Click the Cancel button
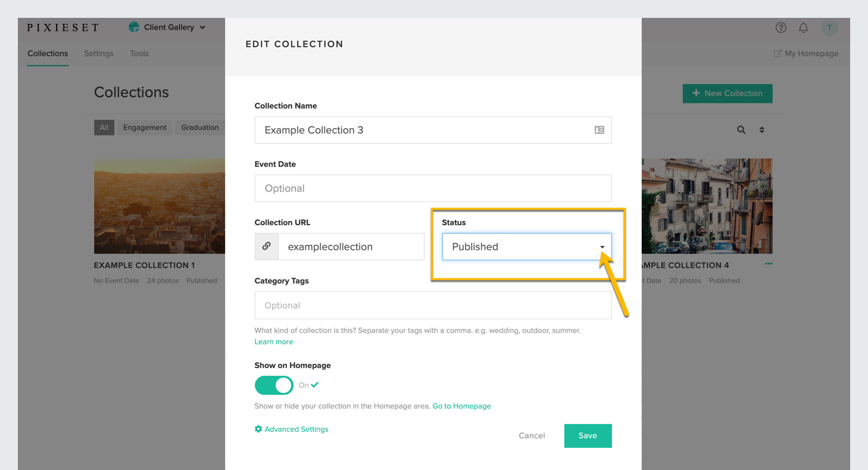 (532, 435)
